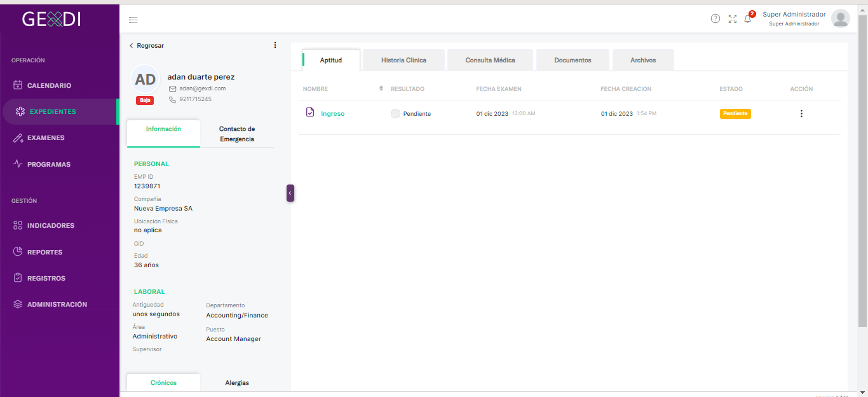Sort by the Nombre column arrows
Viewport: 868px width, 397px height.
tap(381, 88)
